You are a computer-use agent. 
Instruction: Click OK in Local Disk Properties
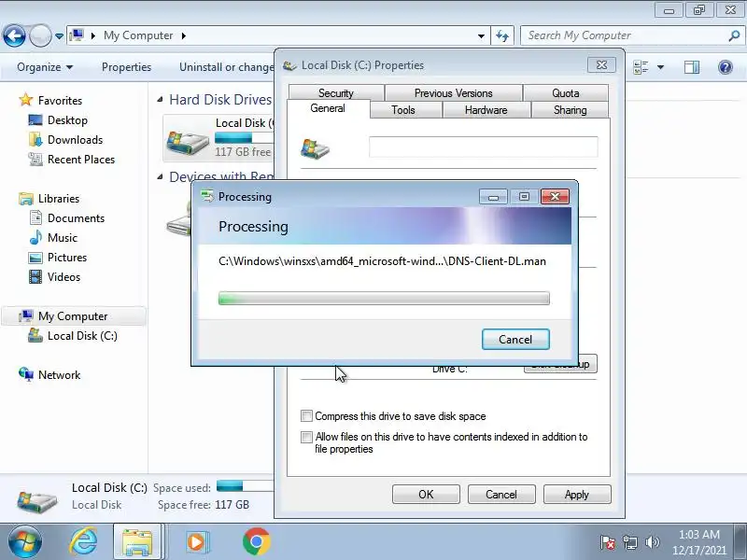point(426,495)
